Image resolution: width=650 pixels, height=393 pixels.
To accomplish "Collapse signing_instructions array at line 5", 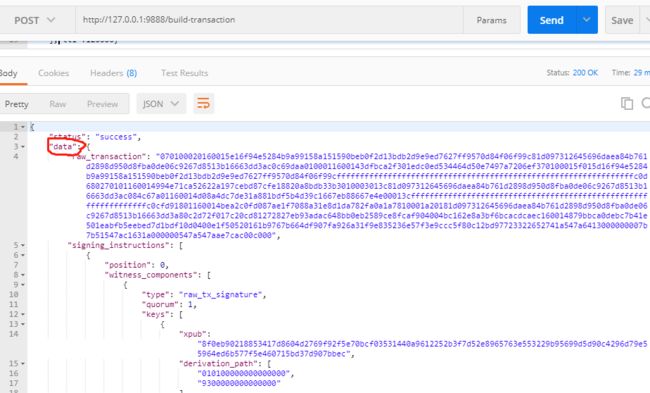I will point(23,245).
